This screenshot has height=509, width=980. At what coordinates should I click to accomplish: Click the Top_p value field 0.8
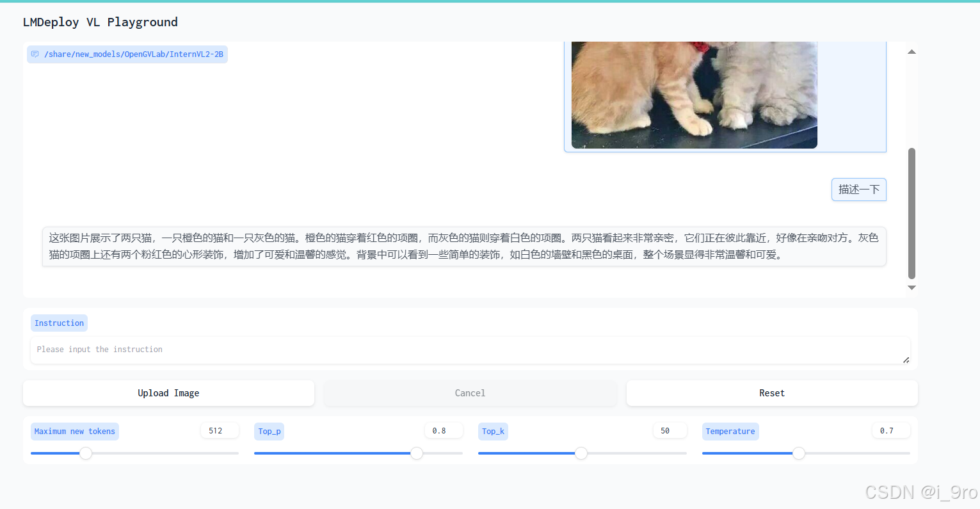444,431
